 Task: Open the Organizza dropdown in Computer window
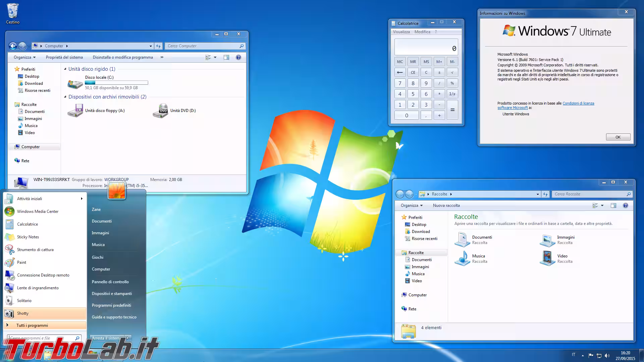[24, 57]
